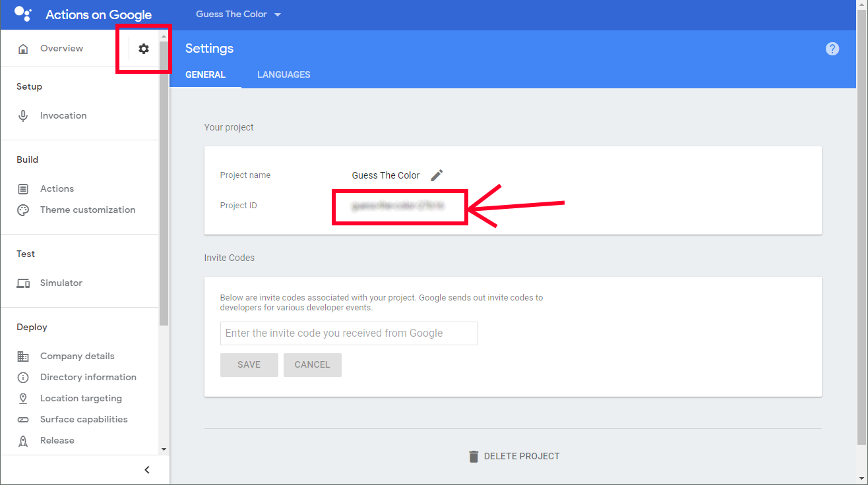Click the Simulator devices icon
The image size is (868, 485).
click(23, 283)
